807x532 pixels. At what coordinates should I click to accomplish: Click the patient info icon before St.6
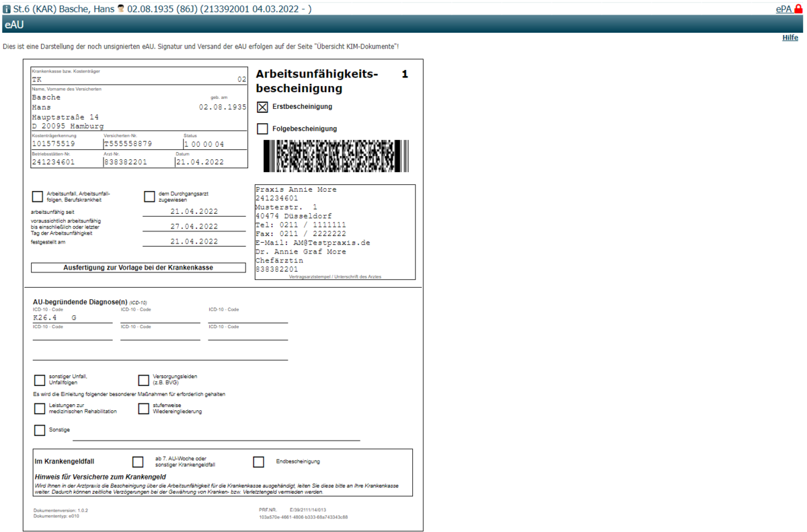[7, 9]
